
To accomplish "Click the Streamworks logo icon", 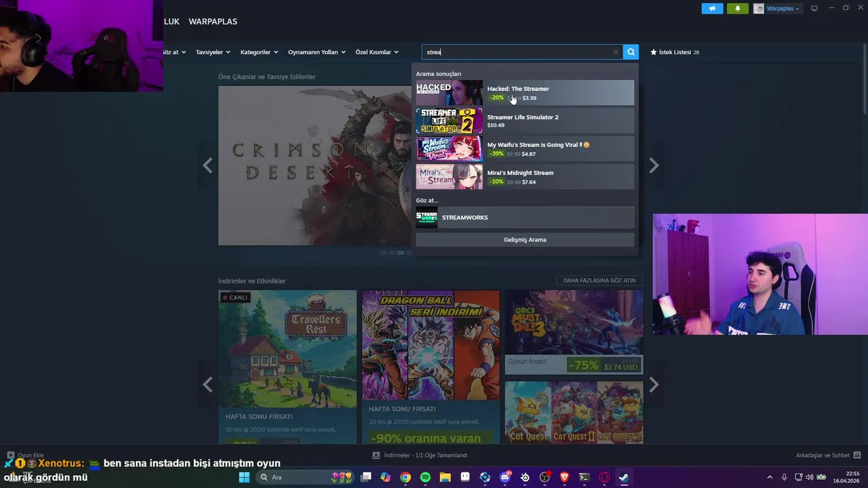I will click(427, 218).
